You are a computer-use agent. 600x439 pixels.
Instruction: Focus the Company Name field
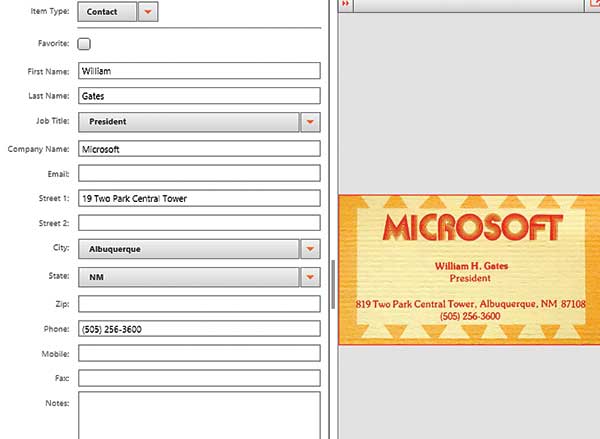point(198,149)
